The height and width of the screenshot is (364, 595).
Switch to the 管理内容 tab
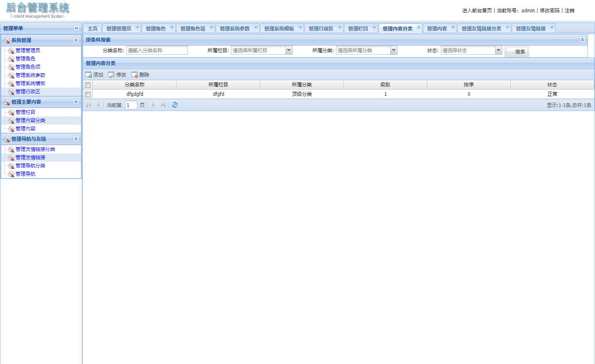coord(437,28)
